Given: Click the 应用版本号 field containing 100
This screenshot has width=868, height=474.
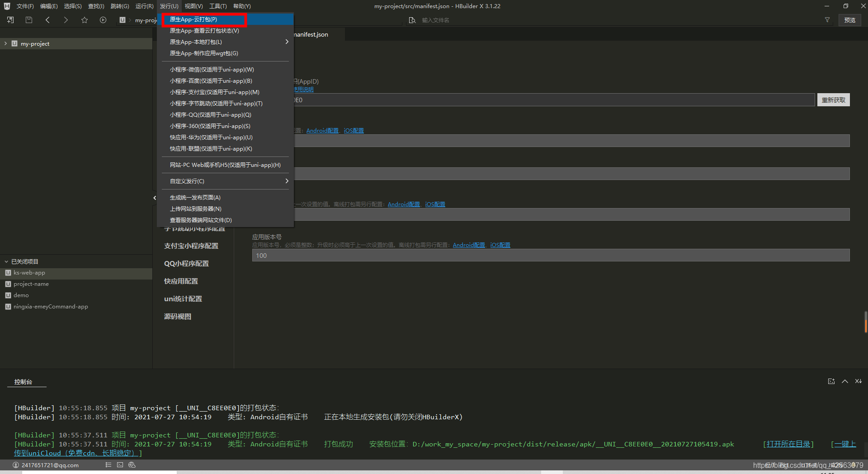Looking at the screenshot, I should [551, 256].
